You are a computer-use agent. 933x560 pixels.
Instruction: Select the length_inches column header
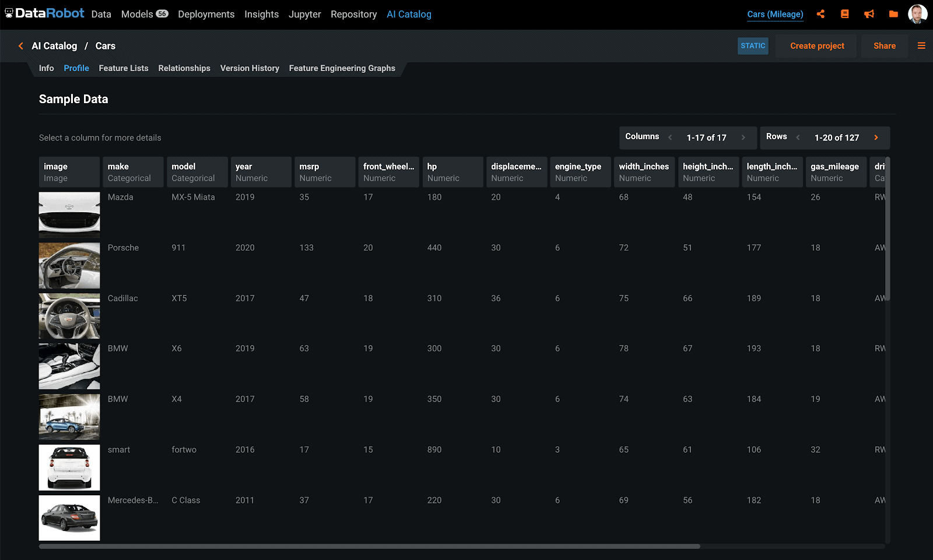point(773,172)
